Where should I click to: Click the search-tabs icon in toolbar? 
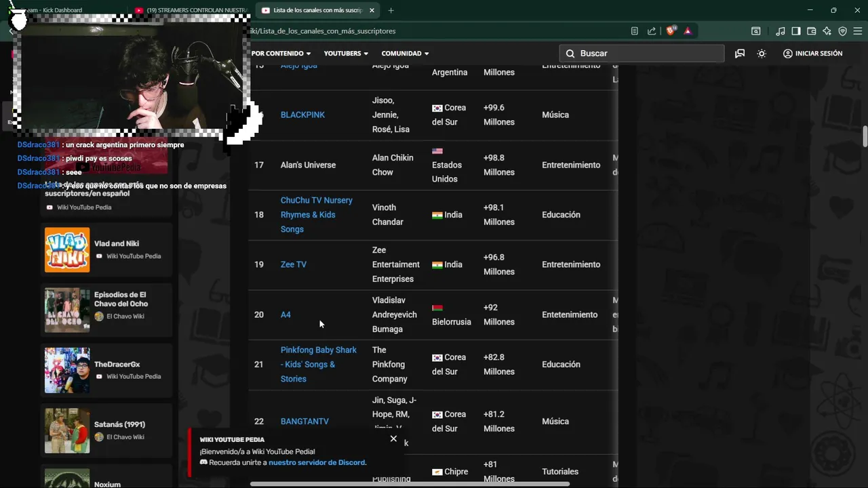[x=756, y=30]
